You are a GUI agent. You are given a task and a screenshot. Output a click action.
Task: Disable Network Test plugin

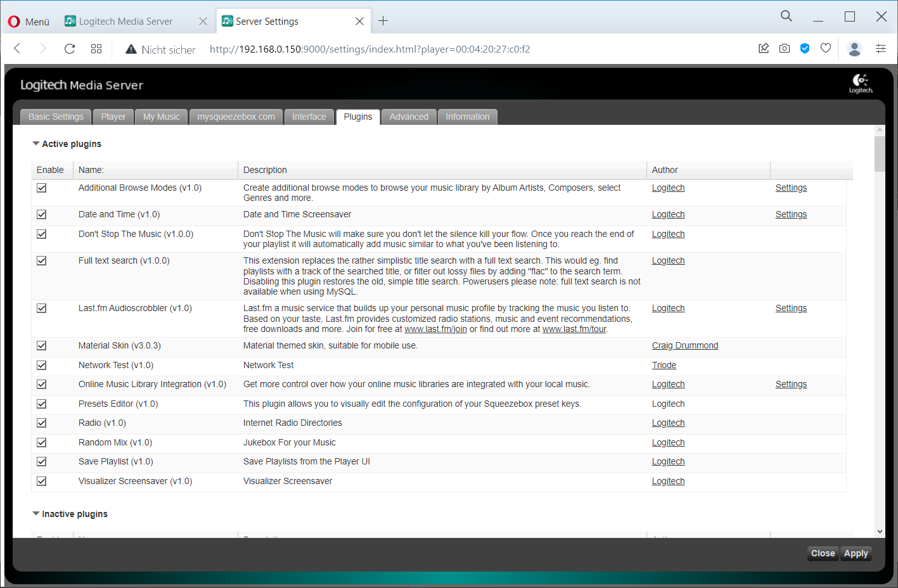pos(42,365)
